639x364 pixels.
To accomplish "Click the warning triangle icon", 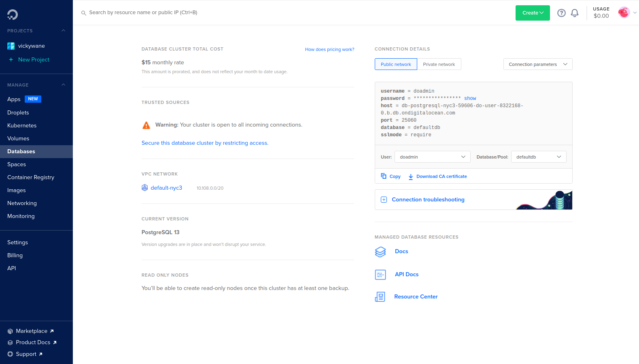I will (146, 125).
